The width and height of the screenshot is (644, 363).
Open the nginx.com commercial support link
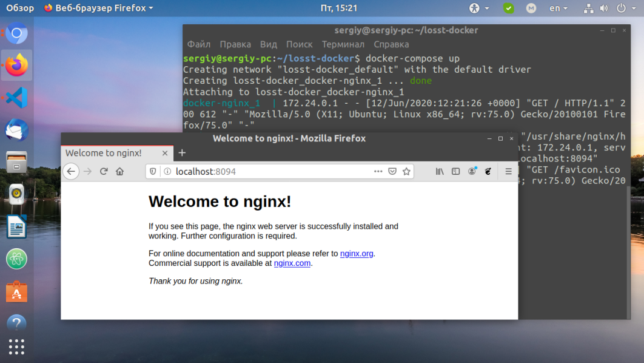(x=292, y=263)
